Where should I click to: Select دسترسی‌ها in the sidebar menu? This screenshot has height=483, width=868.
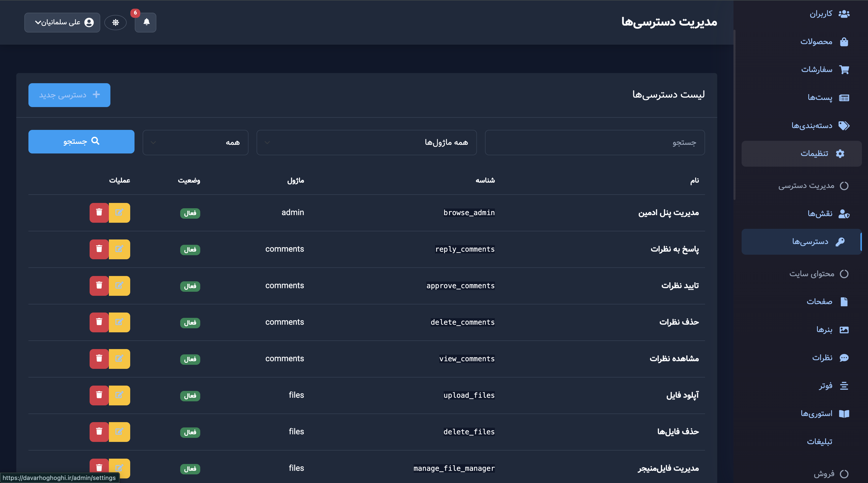802,241
